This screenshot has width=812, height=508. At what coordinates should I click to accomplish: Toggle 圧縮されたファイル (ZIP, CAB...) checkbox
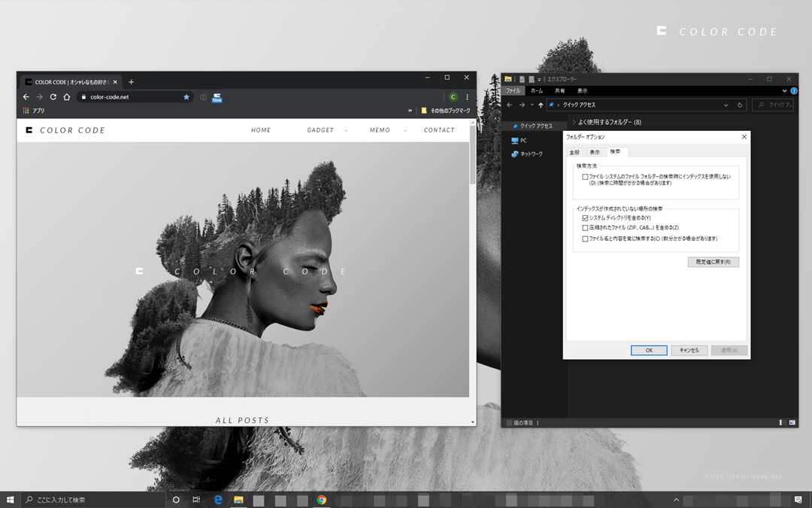pos(585,227)
